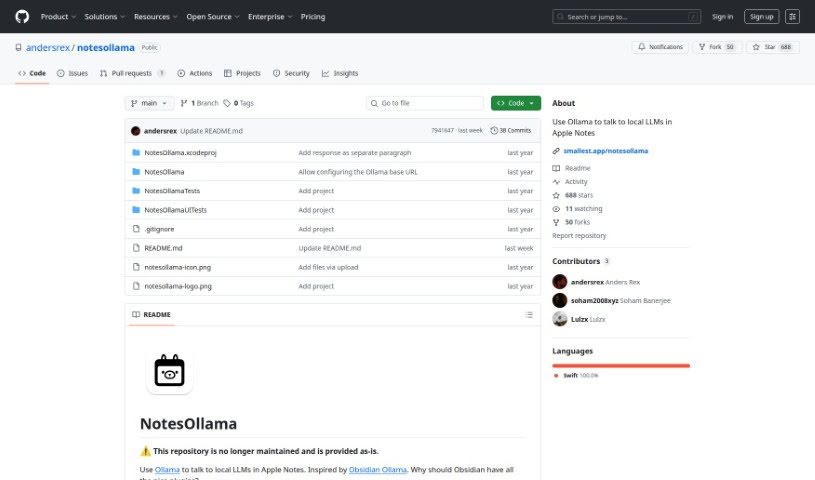Open the Insights tab
The width and height of the screenshot is (815, 480).
340,73
